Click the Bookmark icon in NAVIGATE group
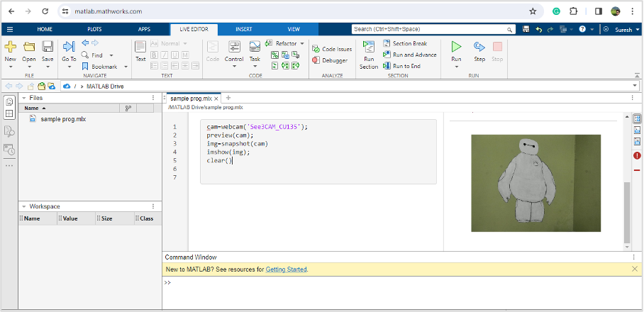This screenshot has width=644, height=312. click(x=85, y=66)
